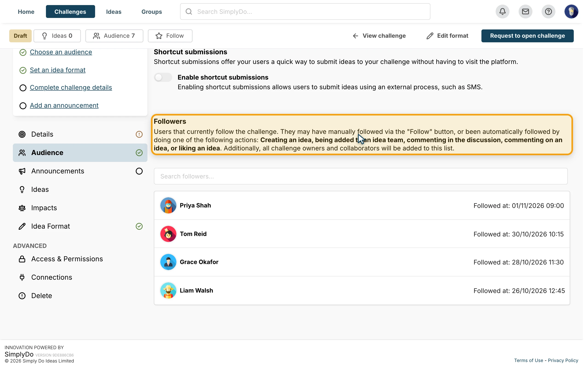Click the help question mark icon

point(548,11)
